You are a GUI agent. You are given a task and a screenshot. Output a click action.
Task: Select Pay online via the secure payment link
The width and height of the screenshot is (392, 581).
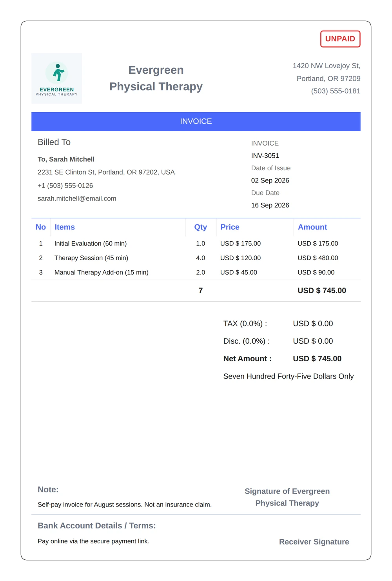coord(93,541)
